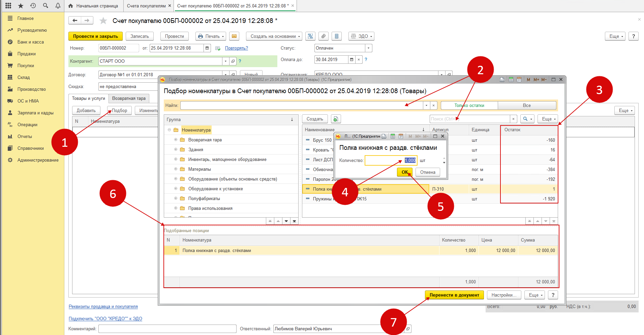Viewport: 644px width, 335px height.
Task: Open Склад section in sidebar
Action: (x=24, y=78)
